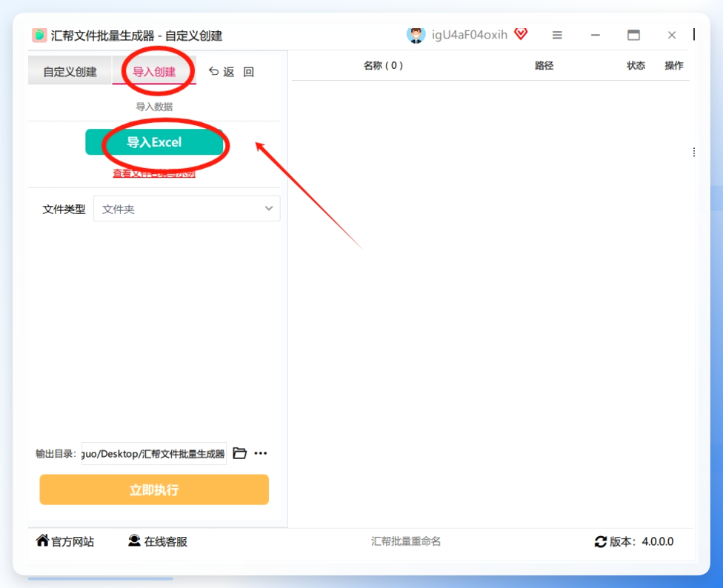Click the 名称 ( 0 ) column header

coord(383,65)
